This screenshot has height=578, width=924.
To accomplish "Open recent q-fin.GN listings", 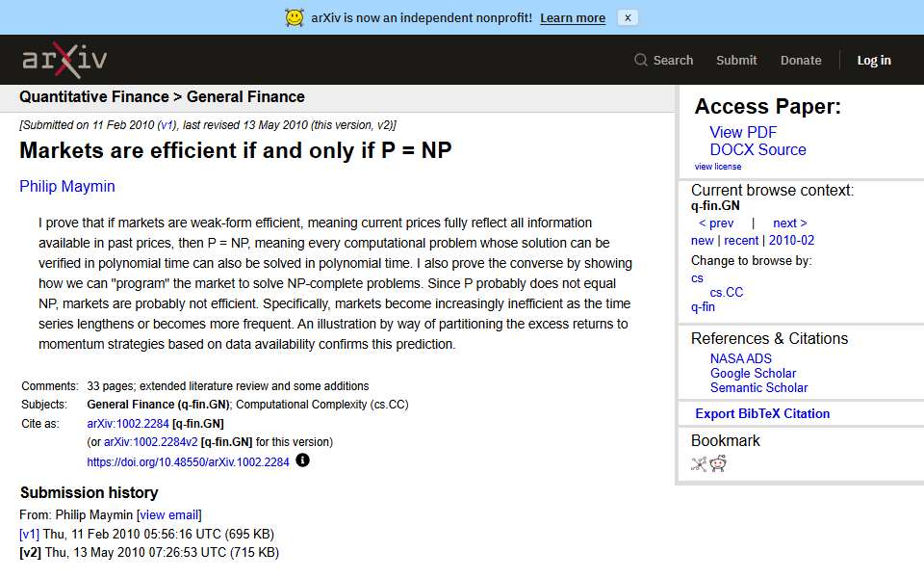I will (x=741, y=240).
